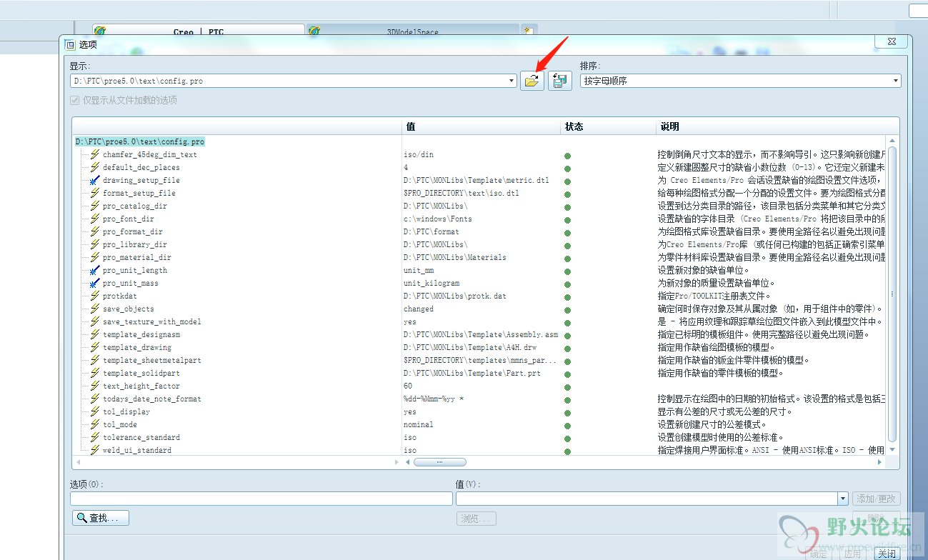Screen dimensions: 928x560
Task: Click the 浏览... browse button
Action: [477, 519]
